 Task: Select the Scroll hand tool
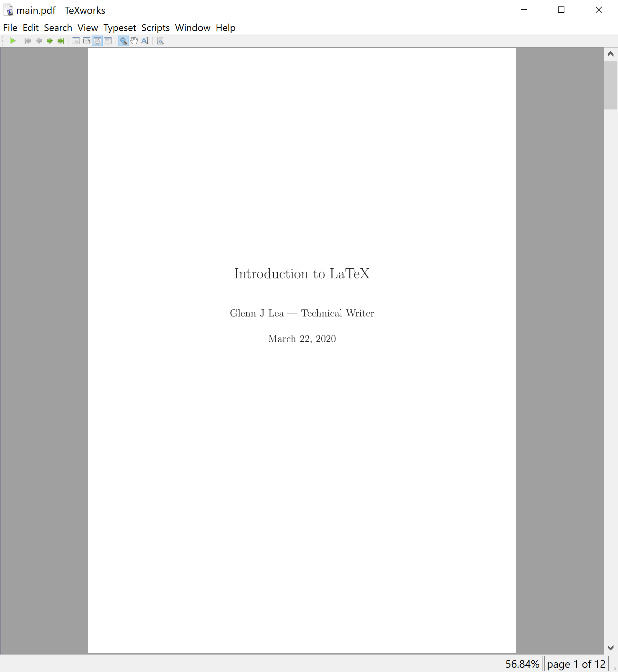134,41
